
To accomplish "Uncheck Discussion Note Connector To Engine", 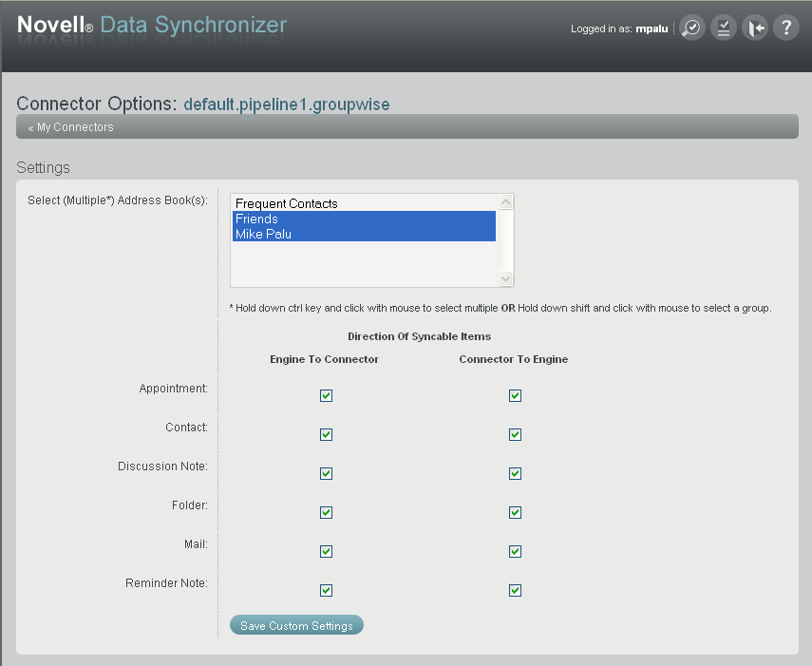I will tap(515, 473).
